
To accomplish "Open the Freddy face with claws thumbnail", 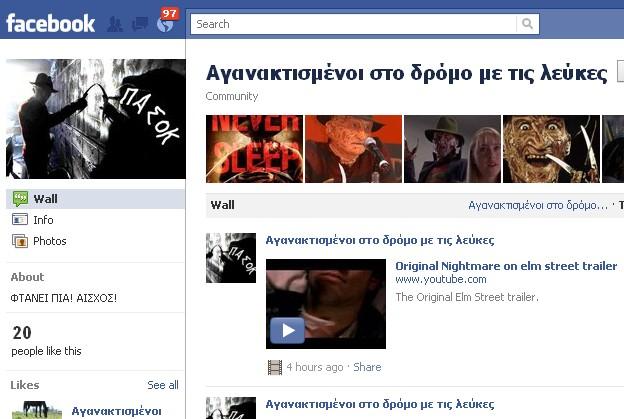I will [x=552, y=149].
